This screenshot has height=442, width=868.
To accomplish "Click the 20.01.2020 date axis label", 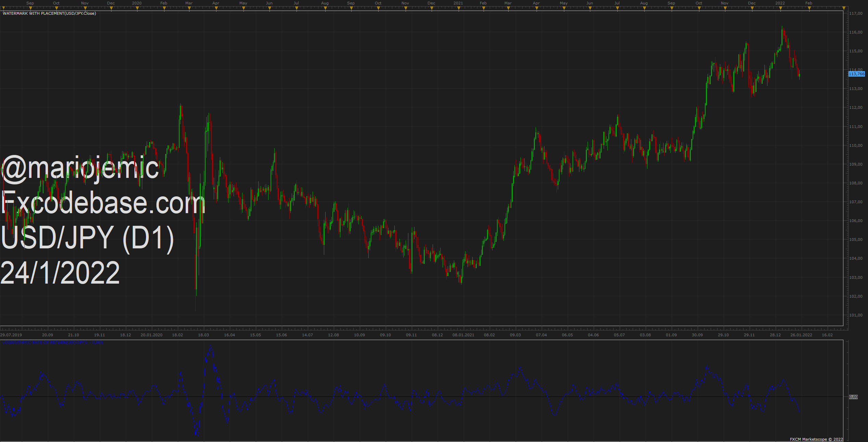I will 152,335.
